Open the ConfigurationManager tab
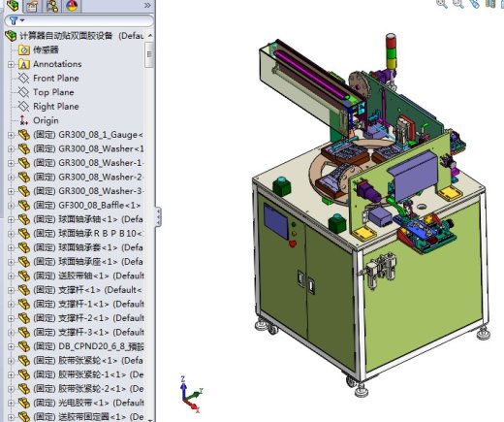Image resolution: width=504 pixels, height=422 pixels. (52, 6)
